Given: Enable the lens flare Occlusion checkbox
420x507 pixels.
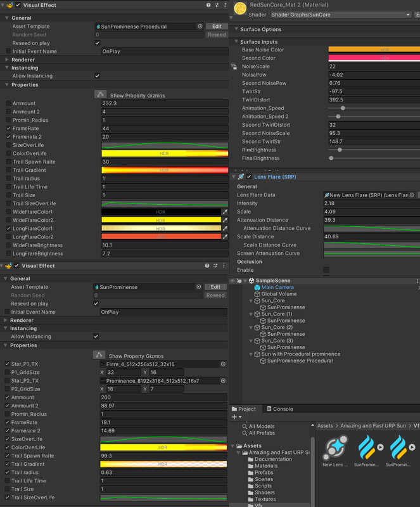Looking at the screenshot, I should (326, 270).
